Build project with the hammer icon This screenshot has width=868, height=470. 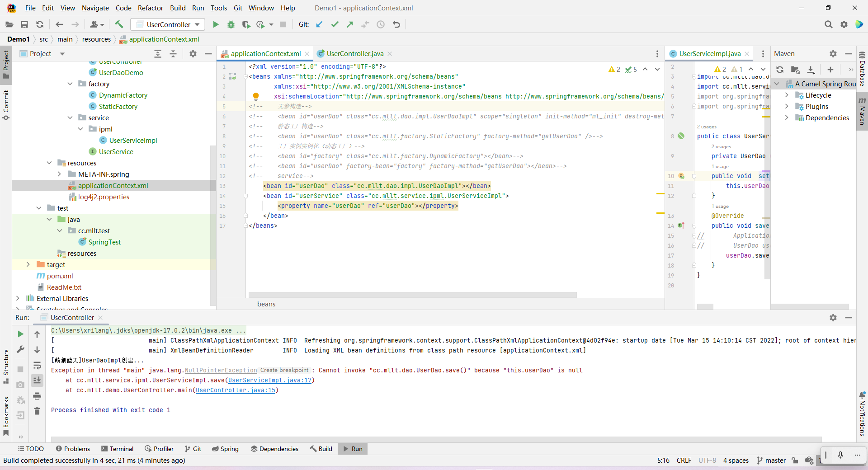119,24
